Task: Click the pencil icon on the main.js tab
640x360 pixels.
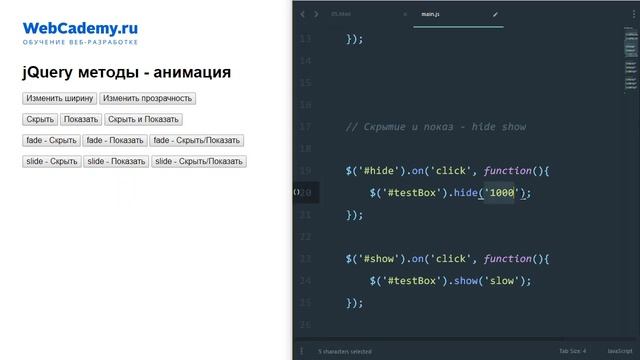Action: point(495,15)
